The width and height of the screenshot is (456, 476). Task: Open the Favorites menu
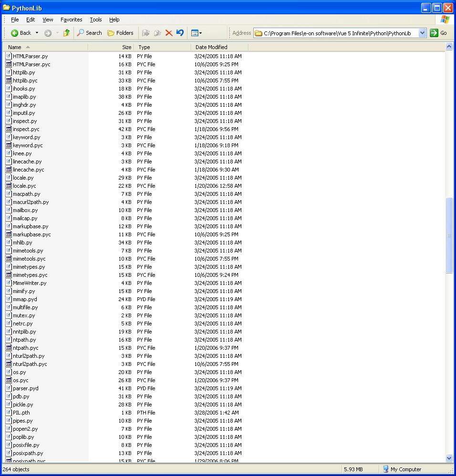click(72, 20)
